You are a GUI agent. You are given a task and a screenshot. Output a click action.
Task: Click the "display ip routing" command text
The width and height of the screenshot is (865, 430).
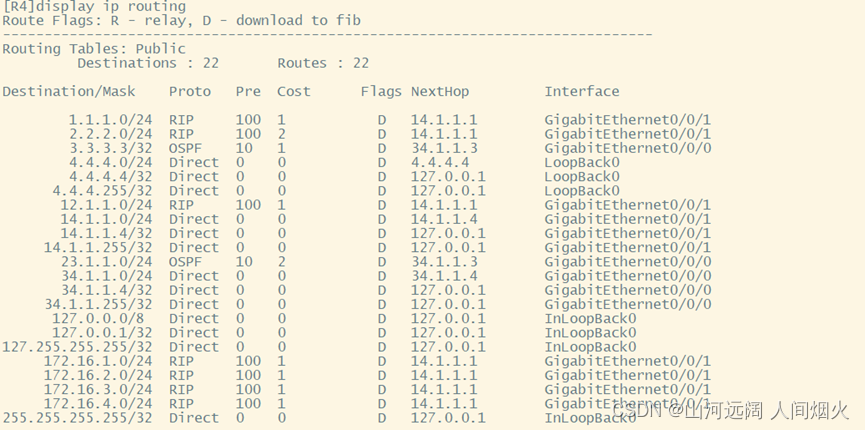click(114, 7)
